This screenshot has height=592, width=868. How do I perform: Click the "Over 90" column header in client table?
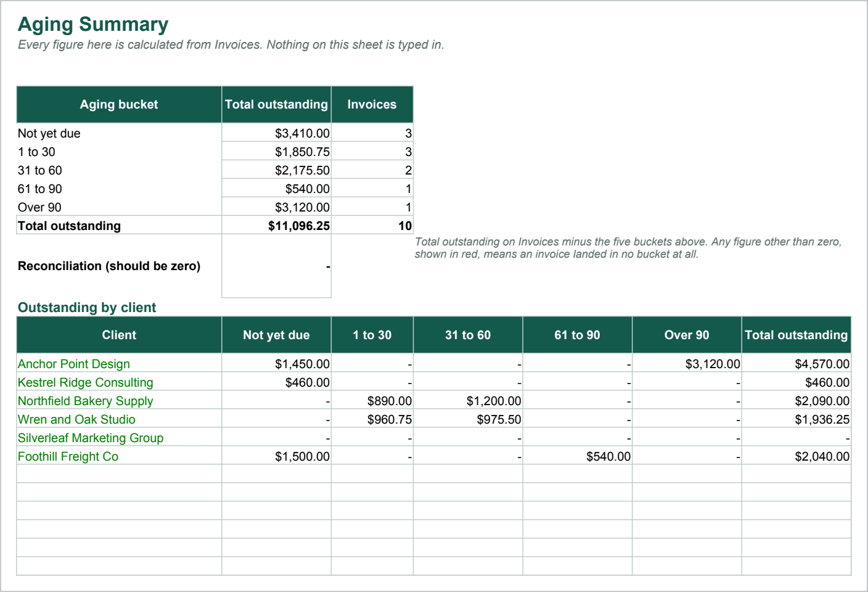687,335
